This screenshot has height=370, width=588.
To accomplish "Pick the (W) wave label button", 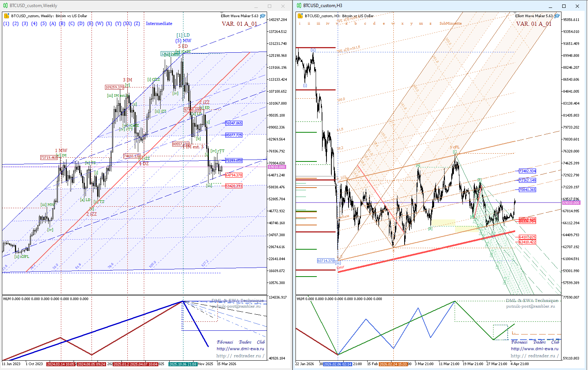I will tap(99, 24).
